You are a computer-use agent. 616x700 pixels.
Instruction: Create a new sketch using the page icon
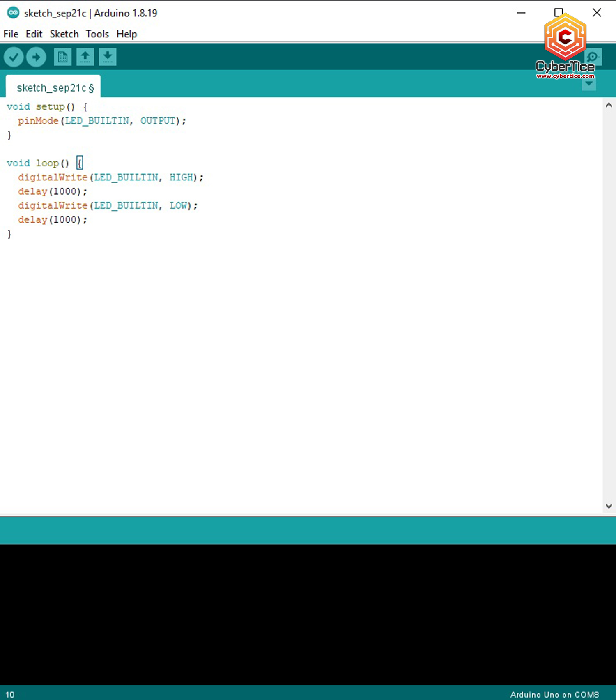pyautogui.click(x=62, y=57)
